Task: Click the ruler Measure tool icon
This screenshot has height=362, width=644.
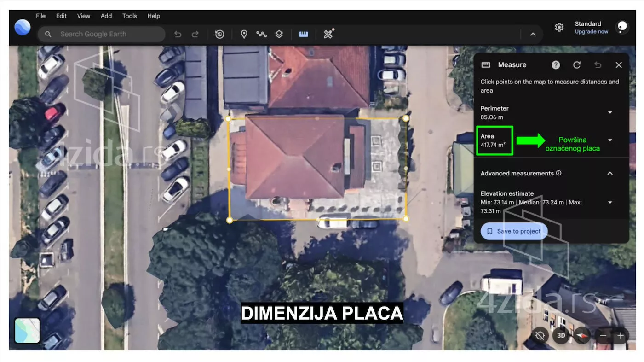Action: [303, 34]
